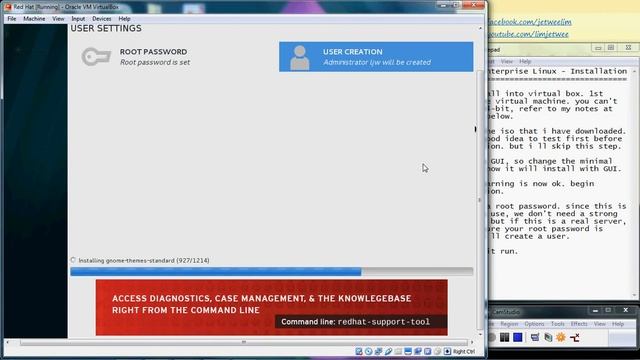640x360 pixels.
Task: Open the Help menu in VirtualBox
Action: tap(124, 19)
